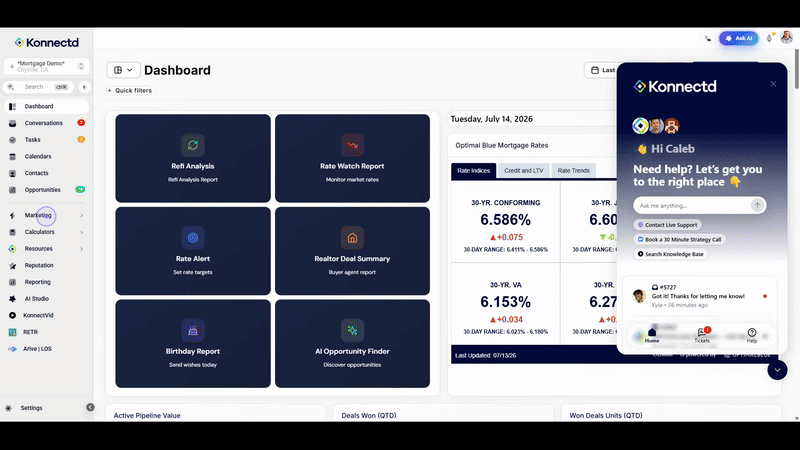This screenshot has height=450, width=800.
Task: Open the dashboard layout dropdown
Action: [123, 70]
